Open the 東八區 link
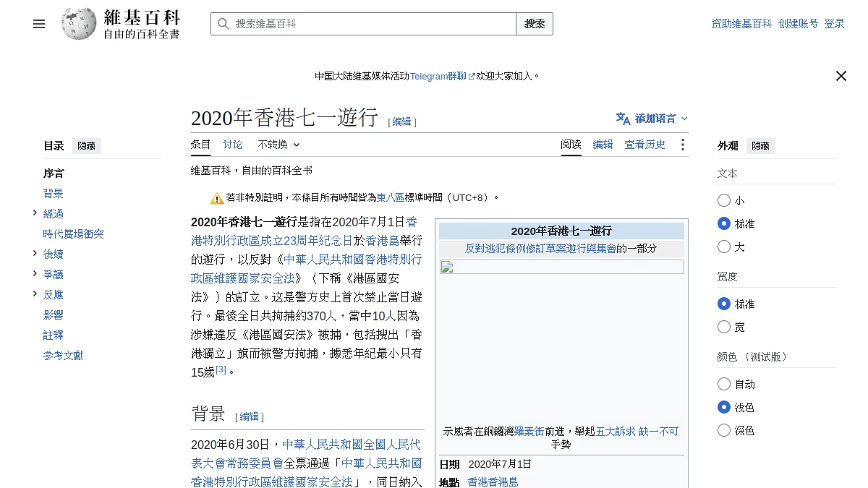Screen dimensions: 868x488 point(391,197)
